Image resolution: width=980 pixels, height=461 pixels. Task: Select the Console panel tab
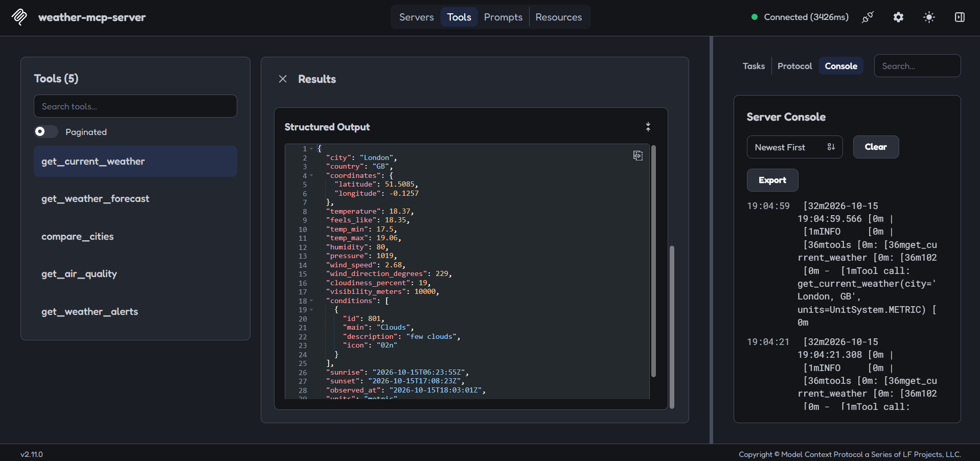point(841,66)
